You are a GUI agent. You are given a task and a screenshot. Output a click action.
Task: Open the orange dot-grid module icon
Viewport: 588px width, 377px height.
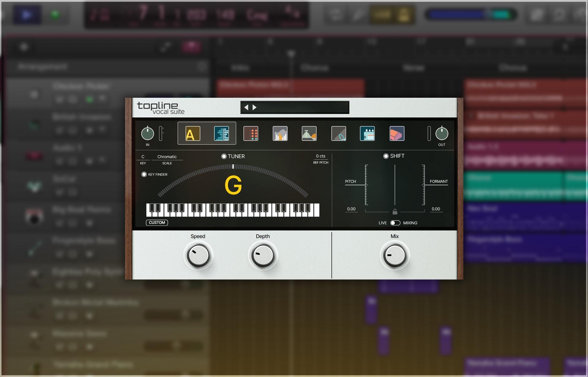pyautogui.click(x=251, y=134)
